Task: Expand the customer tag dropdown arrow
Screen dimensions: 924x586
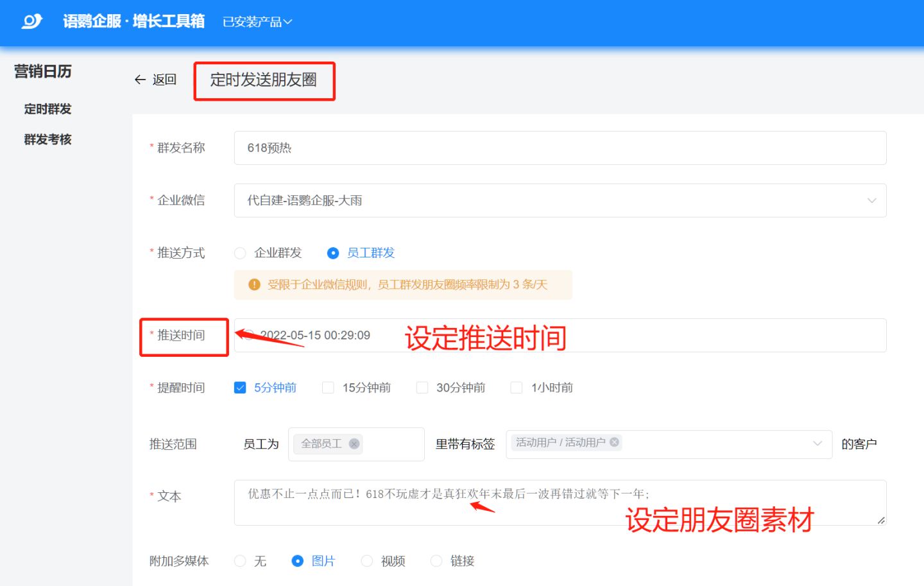Action: point(817,444)
